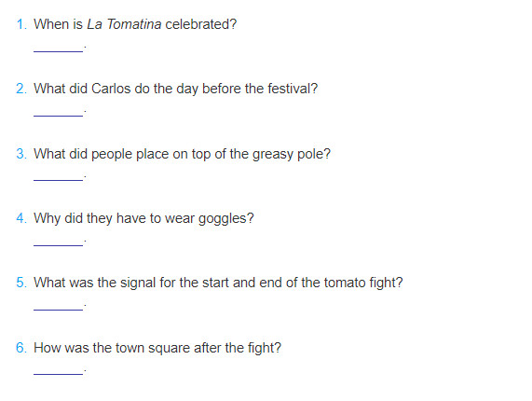
Task: Click the answer blank under goggles question
Action: (x=58, y=242)
